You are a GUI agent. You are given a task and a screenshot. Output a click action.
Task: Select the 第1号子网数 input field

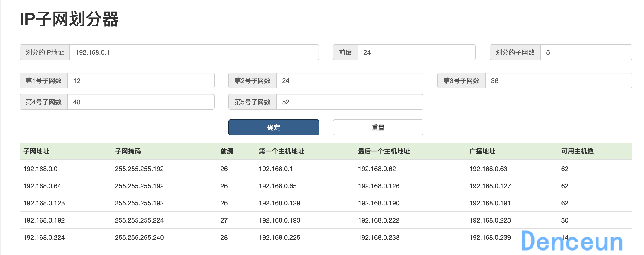point(141,80)
